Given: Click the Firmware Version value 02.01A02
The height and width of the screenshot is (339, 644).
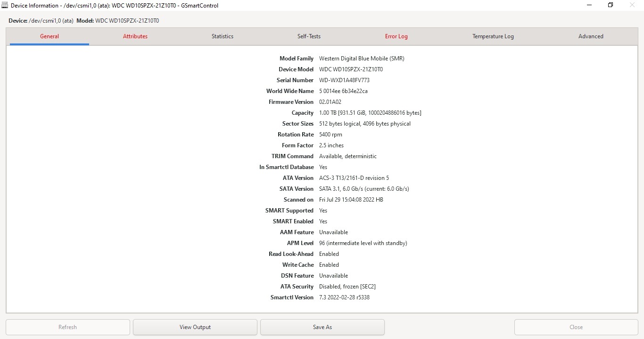Looking at the screenshot, I should click(330, 102).
